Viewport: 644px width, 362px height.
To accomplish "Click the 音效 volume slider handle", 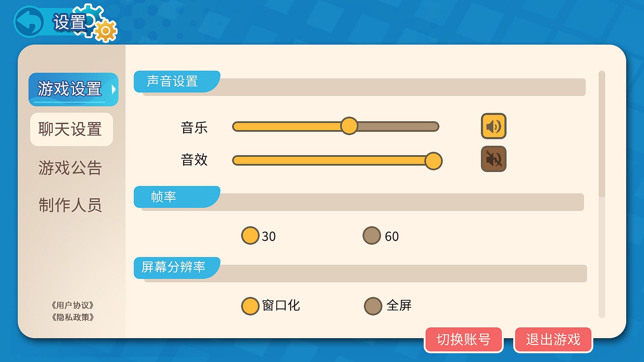I will pyautogui.click(x=433, y=161).
